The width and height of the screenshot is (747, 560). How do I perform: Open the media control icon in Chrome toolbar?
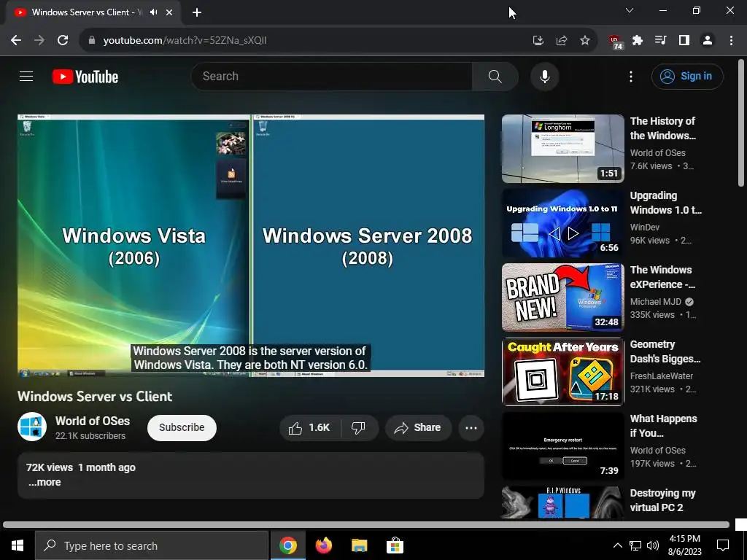coord(661,41)
